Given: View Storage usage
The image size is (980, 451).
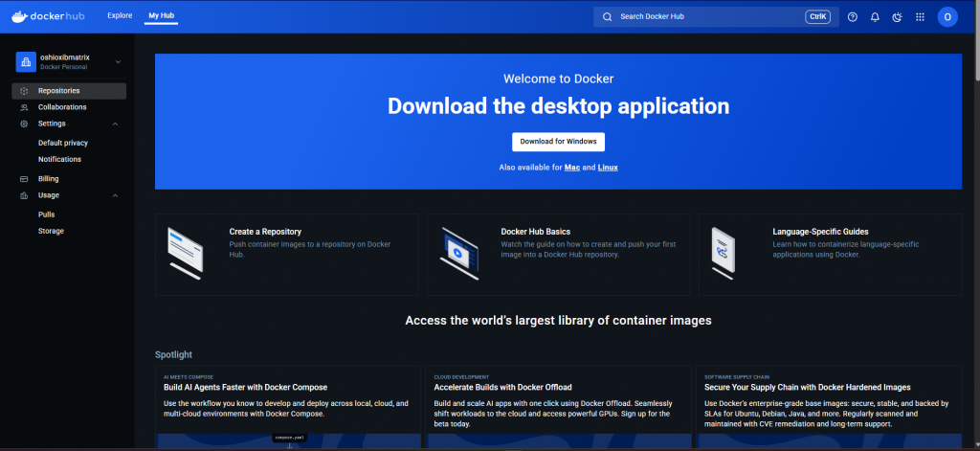Looking at the screenshot, I should coord(52,232).
